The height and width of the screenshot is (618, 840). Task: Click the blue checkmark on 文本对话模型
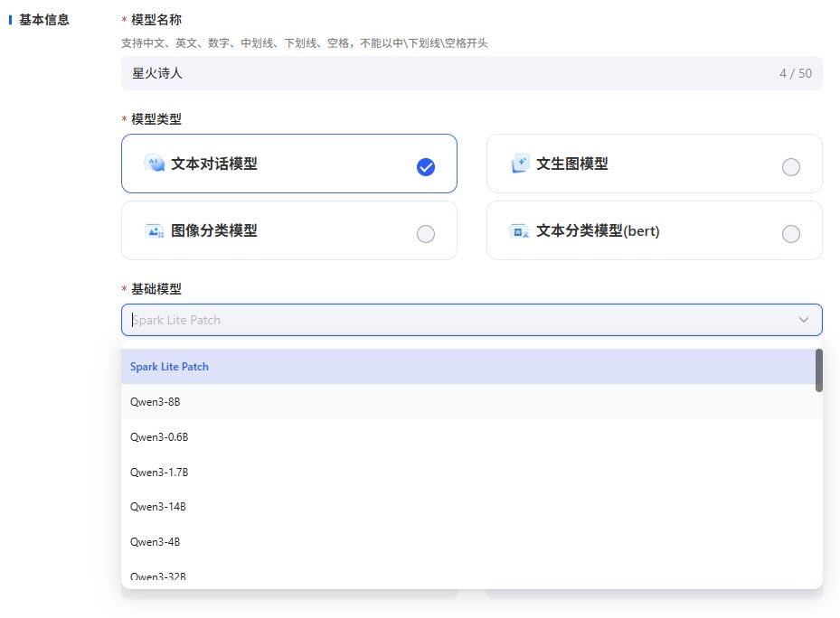(x=425, y=166)
